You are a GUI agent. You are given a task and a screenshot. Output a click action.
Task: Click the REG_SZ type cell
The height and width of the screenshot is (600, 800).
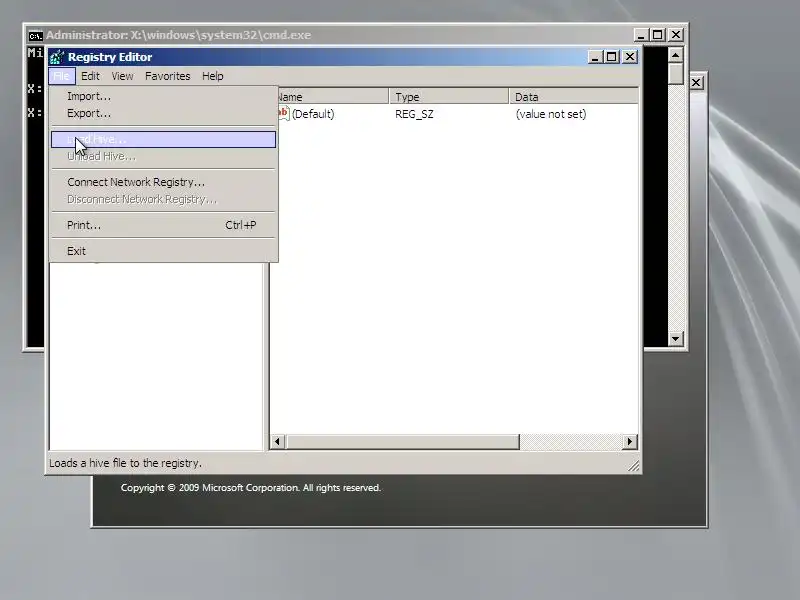tap(414, 114)
